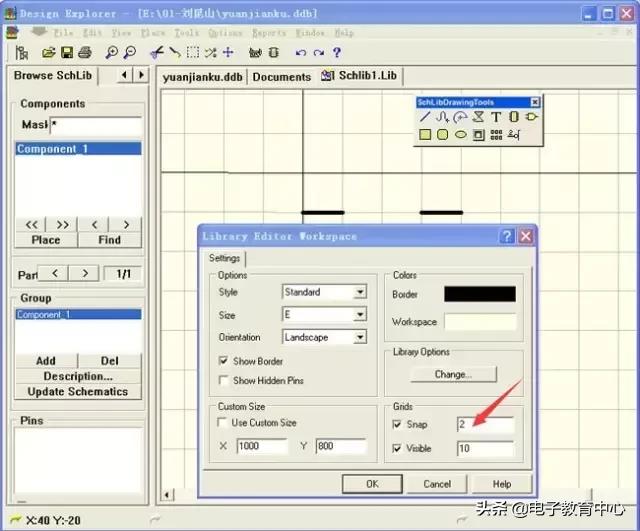Click the save floppy disk icon

[x=67, y=52]
